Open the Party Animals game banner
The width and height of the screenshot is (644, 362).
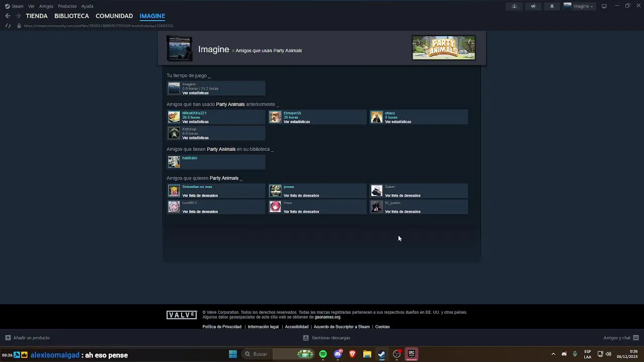pos(444,48)
